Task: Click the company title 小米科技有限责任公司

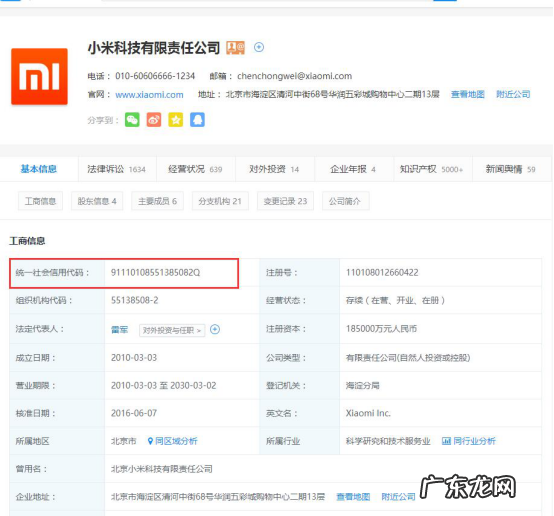Action: [154, 48]
